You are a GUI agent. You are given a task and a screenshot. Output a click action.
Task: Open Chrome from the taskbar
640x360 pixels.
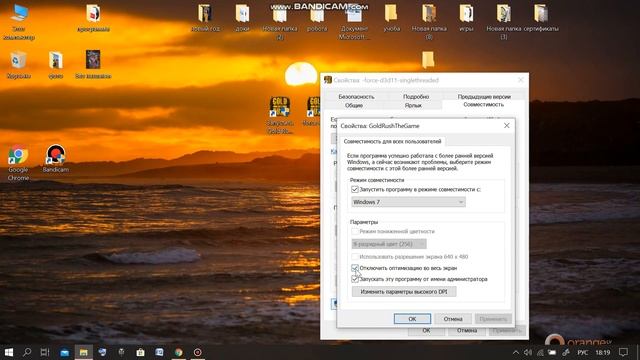(x=178, y=352)
